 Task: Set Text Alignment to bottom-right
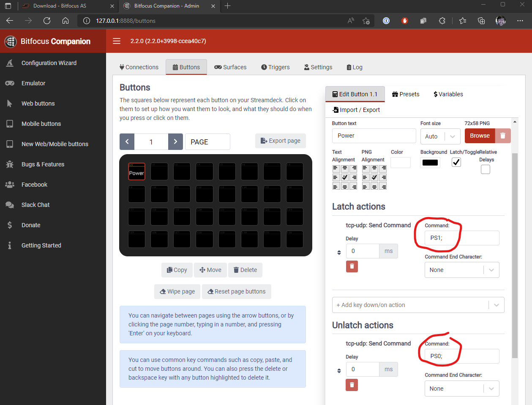(354, 186)
